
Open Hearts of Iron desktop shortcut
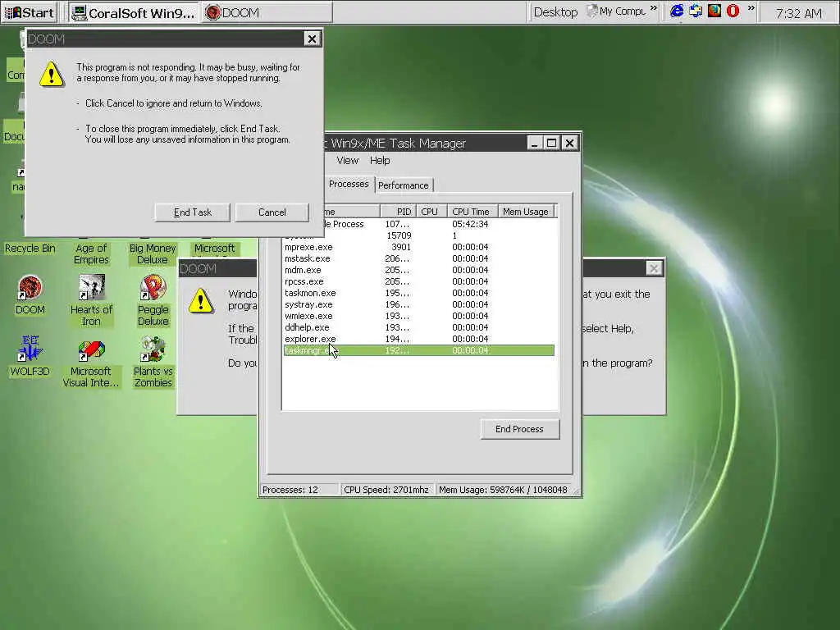[x=91, y=300]
